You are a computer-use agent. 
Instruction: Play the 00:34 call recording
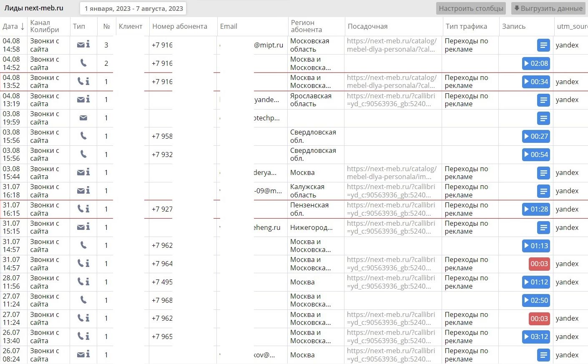pos(536,82)
